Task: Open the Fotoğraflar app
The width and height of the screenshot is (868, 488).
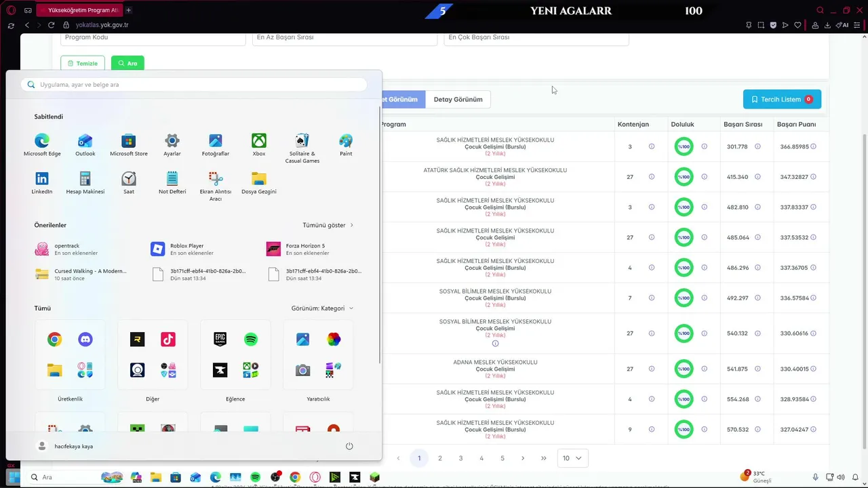Action: click(216, 145)
